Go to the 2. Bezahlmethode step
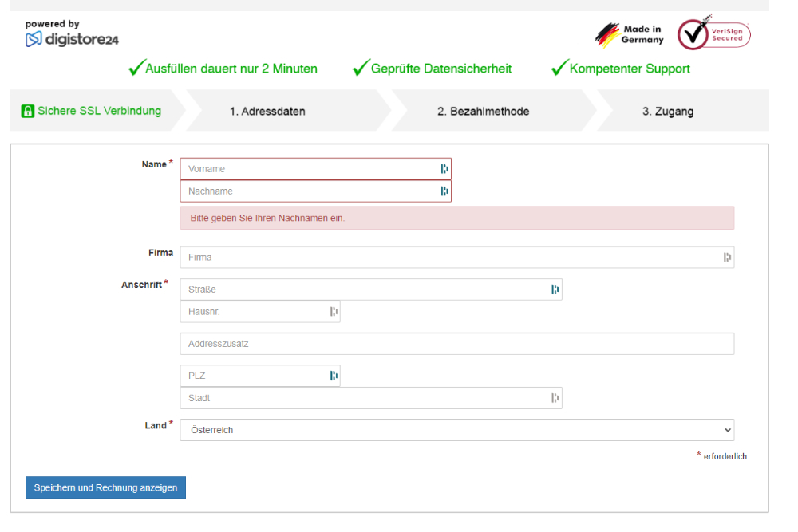This screenshot has width=798, height=532. coord(483,112)
